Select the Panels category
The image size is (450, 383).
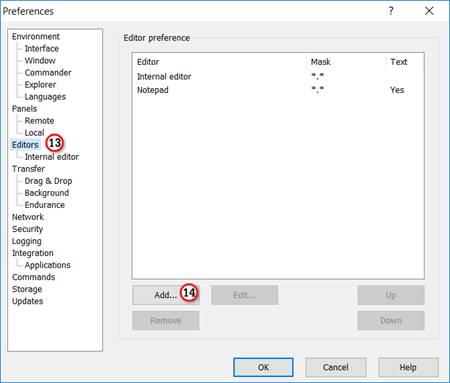(25, 109)
